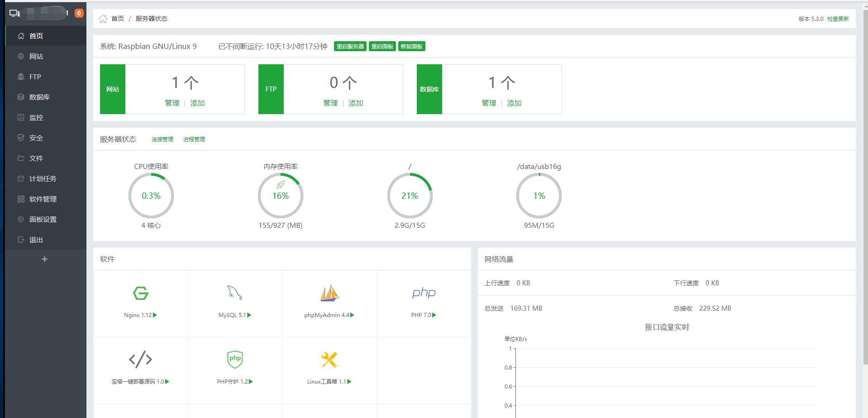Click the 计划任务 calendar icon in sidebar
868x418 pixels.
21,178
